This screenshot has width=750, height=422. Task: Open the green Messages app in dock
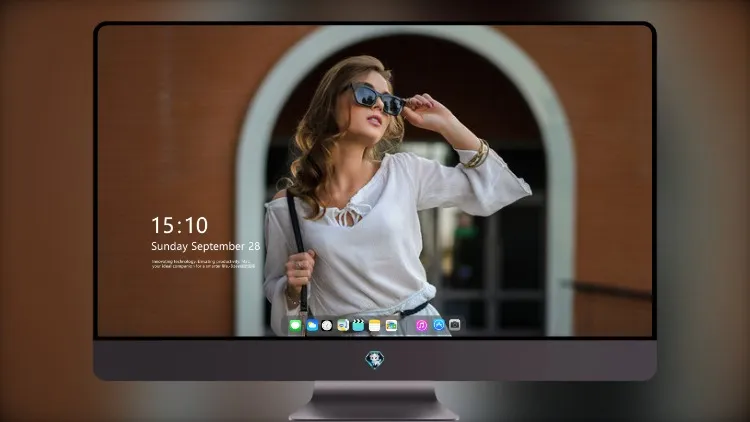pyautogui.click(x=295, y=325)
